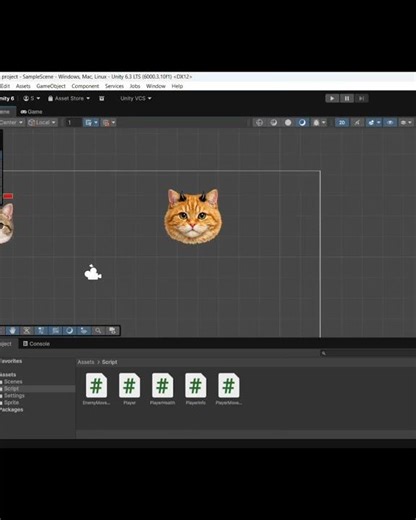
Task: Click the Step frame button
Action: [x=361, y=98]
